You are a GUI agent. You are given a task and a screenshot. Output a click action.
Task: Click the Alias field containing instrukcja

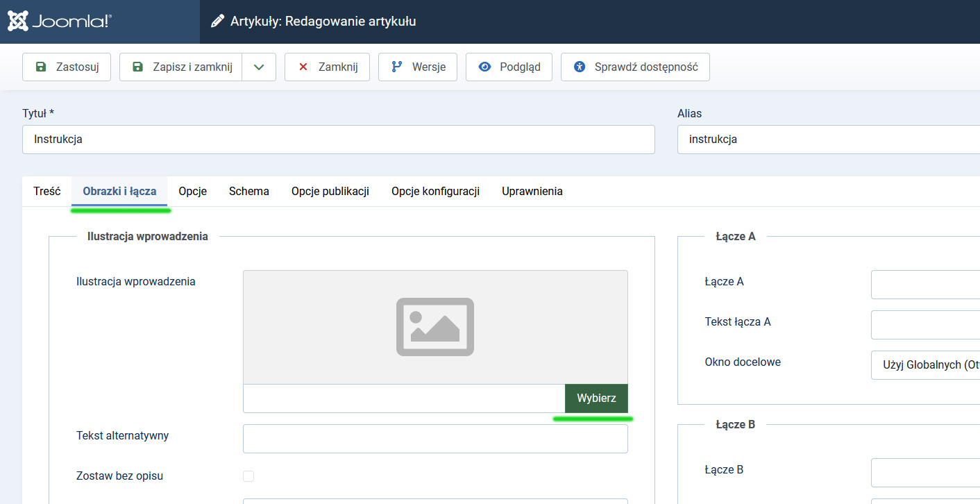829,140
